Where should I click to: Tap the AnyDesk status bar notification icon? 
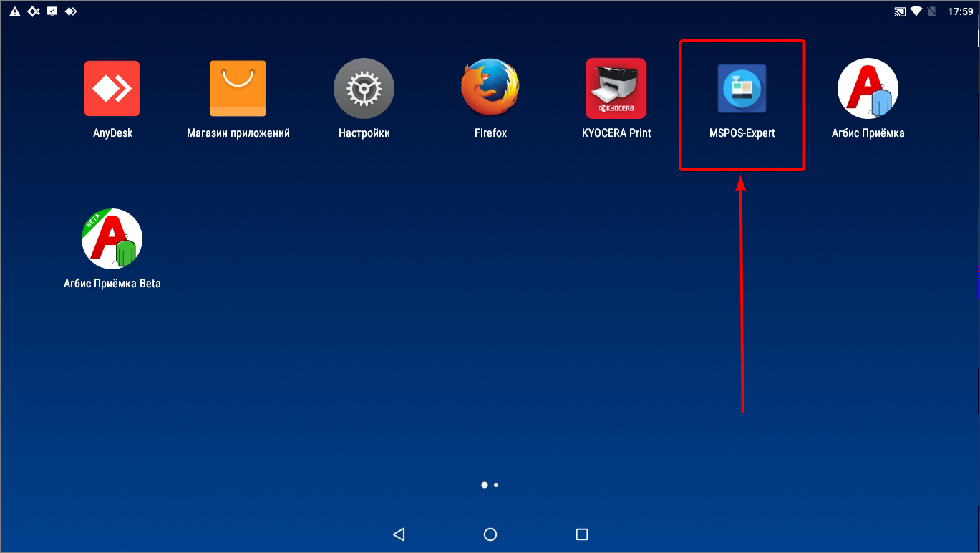point(70,11)
